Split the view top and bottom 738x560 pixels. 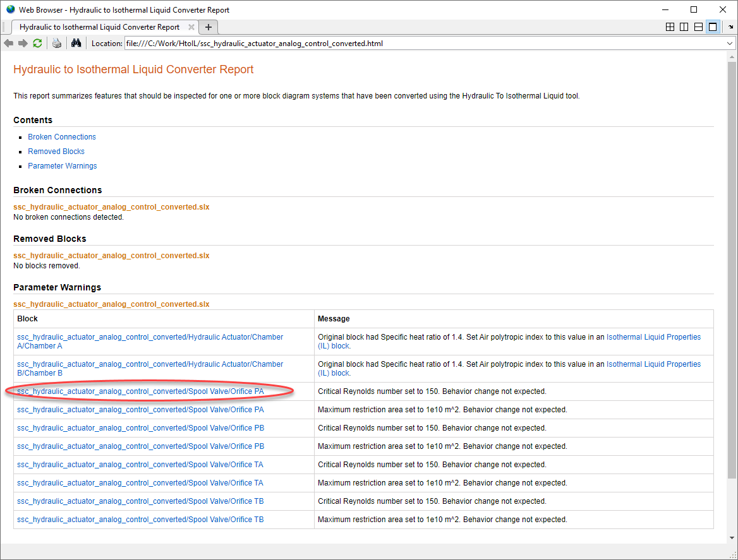coord(698,27)
